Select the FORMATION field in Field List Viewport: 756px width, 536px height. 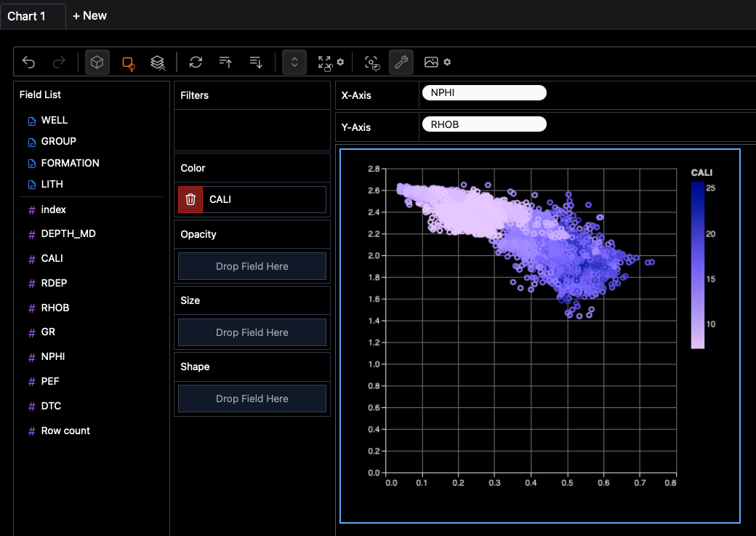[x=70, y=163]
